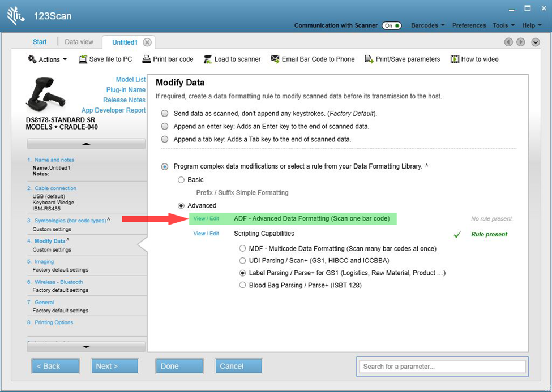Open Print/Save parameters
This screenshot has width=552, height=392.
pyautogui.click(x=402, y=59)
